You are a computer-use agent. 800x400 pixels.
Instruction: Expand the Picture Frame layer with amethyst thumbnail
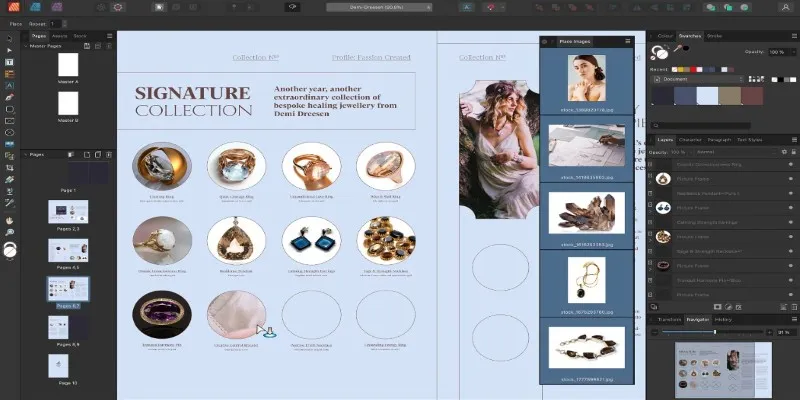pyautogui.click(x=650, y=269)
